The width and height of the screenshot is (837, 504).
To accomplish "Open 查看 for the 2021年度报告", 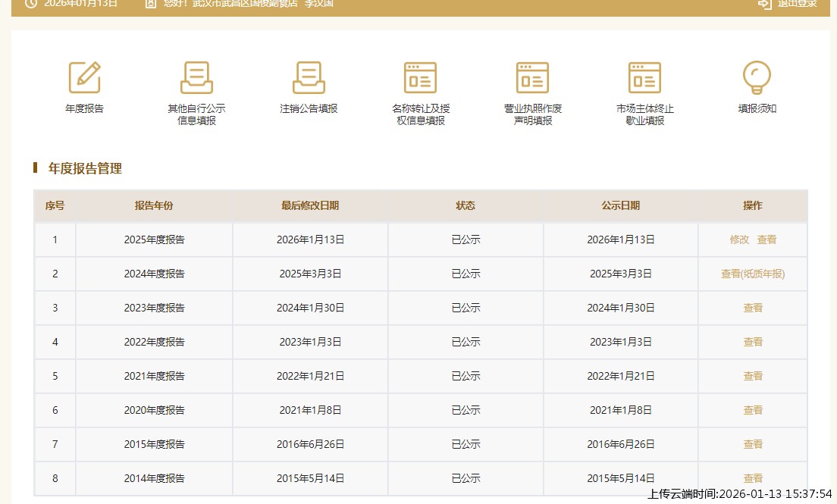I will pos(753,376).
